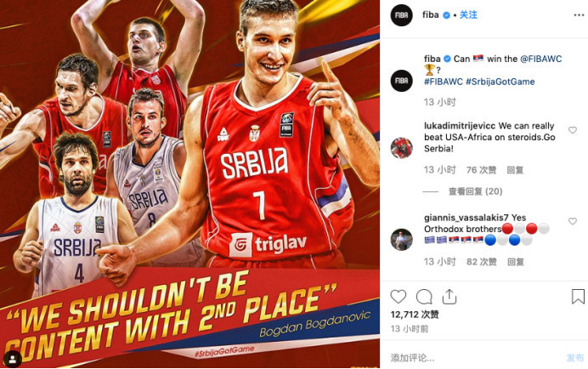The width and height of the screenshot is (588, 369).
Task: Open the three-dot more options menu
Action: pyautogui.click(x=579, y=15)
